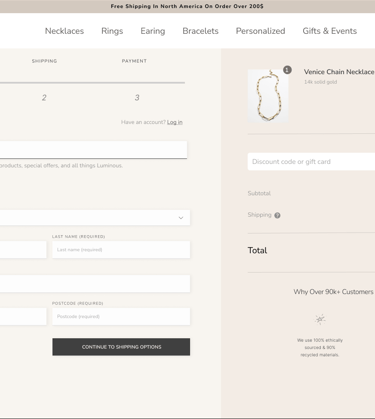
Task: Go to the Earing category
Action: pyautogui.click(x=153, y=31)
